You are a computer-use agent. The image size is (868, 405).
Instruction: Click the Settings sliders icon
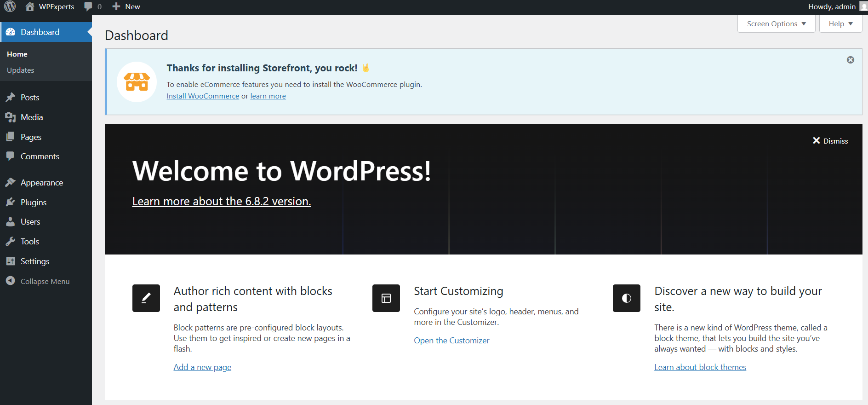click(x=11, y=261)
